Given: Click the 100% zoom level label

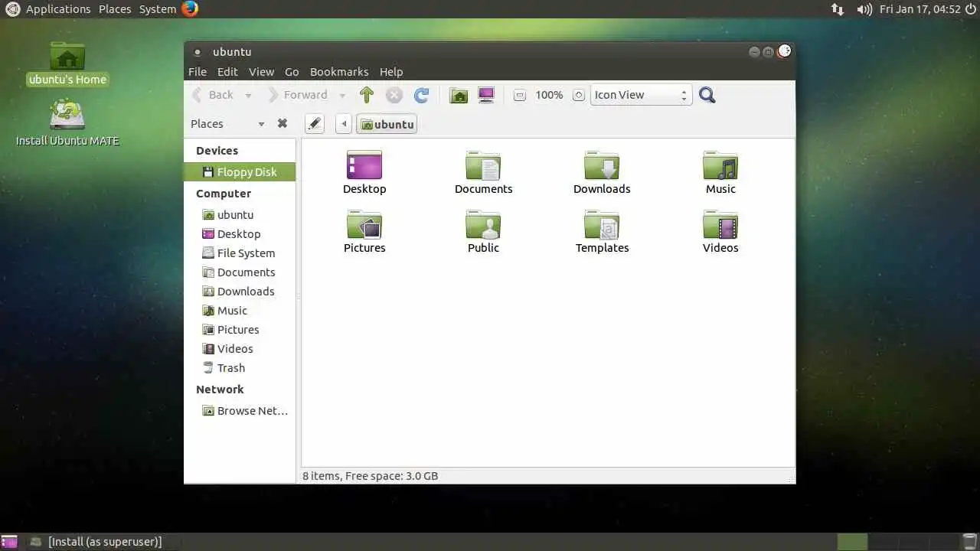Looking at the screenshot, I should tap(549, 95).
